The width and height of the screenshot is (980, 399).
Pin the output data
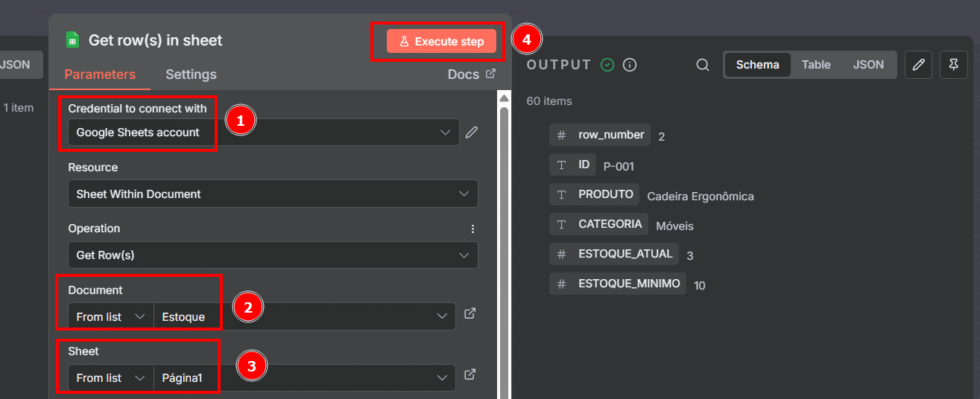pyautogui.click(x=953, y=65)
